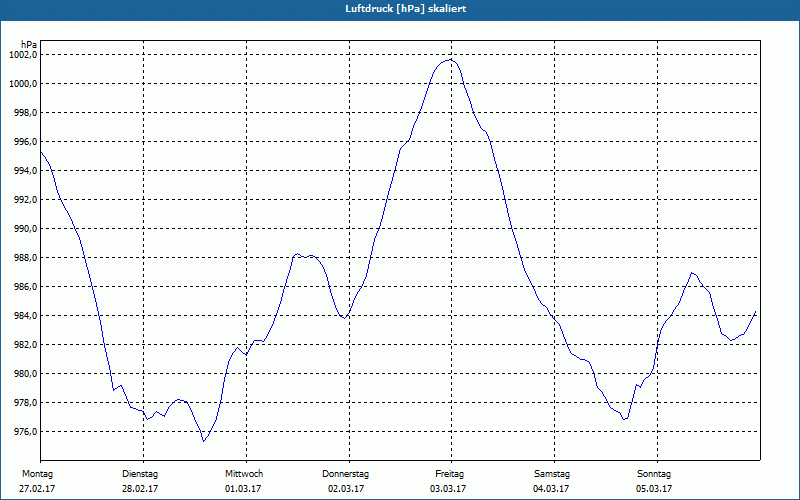Select the 'Montag' day label

coord(37,474)
